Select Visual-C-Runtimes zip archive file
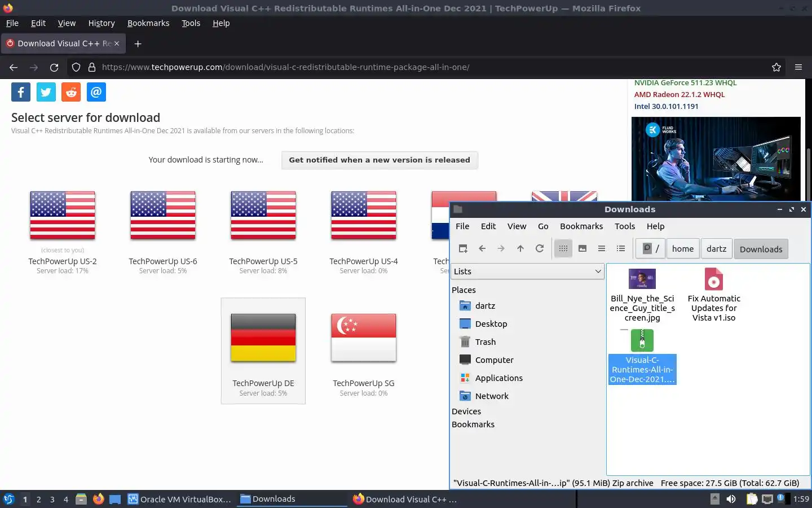This screenshot has height=508, width=812. click(x=642, y=356)
